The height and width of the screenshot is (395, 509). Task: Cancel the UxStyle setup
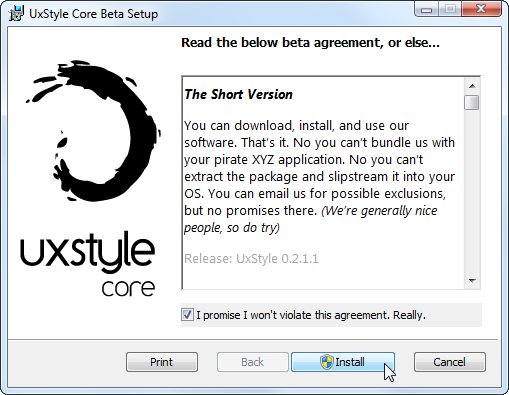click(450, 362)
